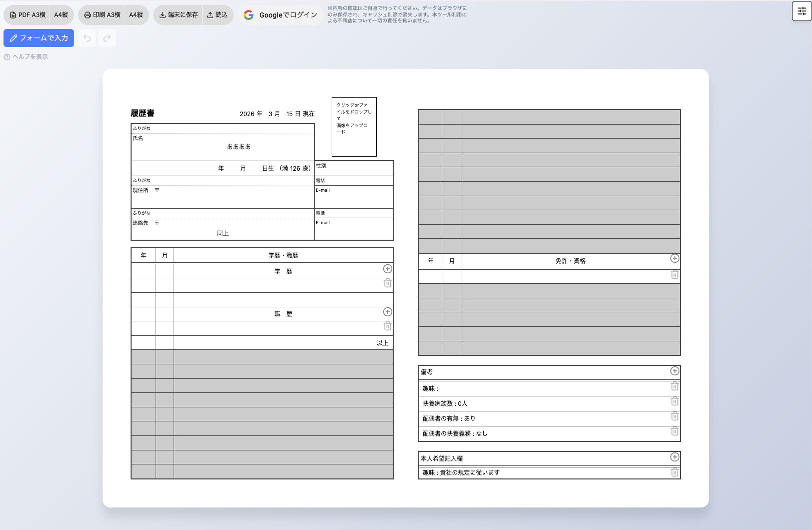Save data with 端末に保存

click(x=178, y=15)
